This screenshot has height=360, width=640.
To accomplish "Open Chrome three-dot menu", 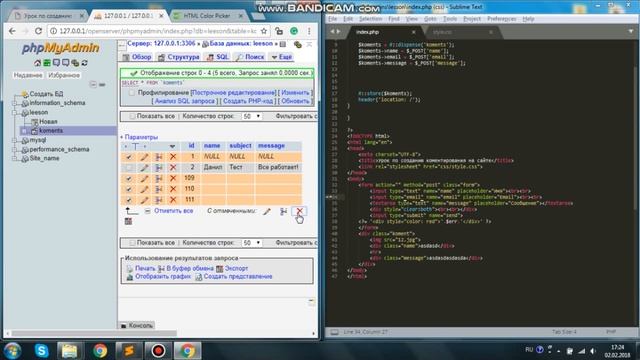I will 309,31.
